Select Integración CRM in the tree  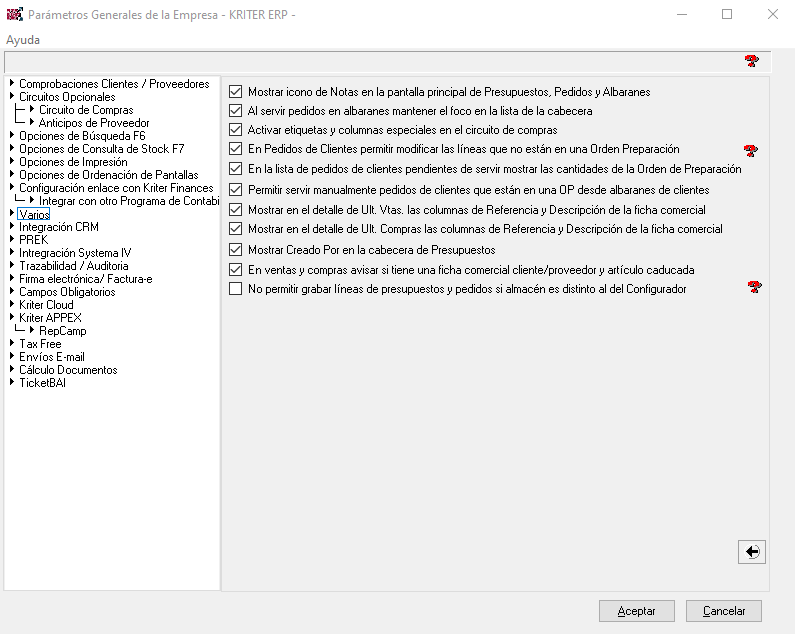pyautogui.click(x=58, y=227)
